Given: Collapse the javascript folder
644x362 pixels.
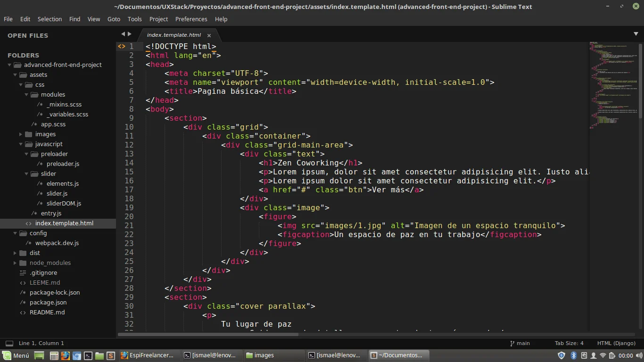Looking at the screenshot, I should tap(21, 144).
